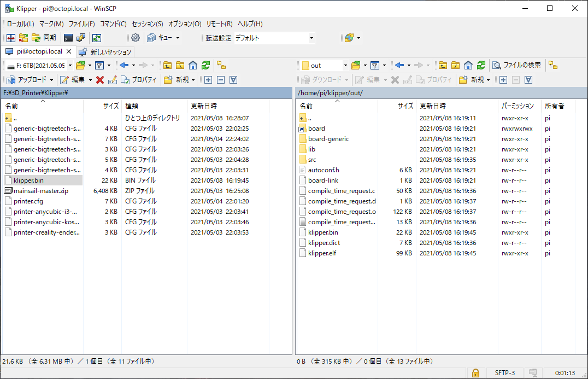
Task: Go to local root directory icon
Action: click(x=180, y=66)
